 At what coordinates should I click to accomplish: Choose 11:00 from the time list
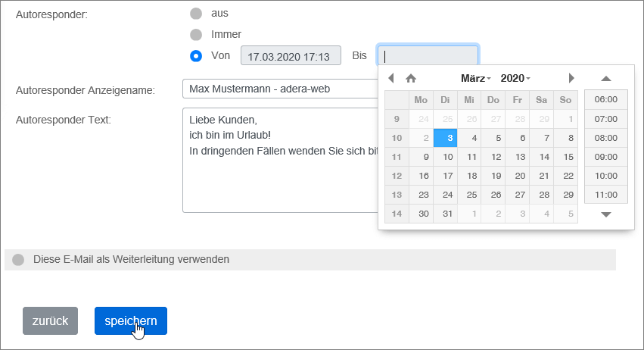coord(605,195)
